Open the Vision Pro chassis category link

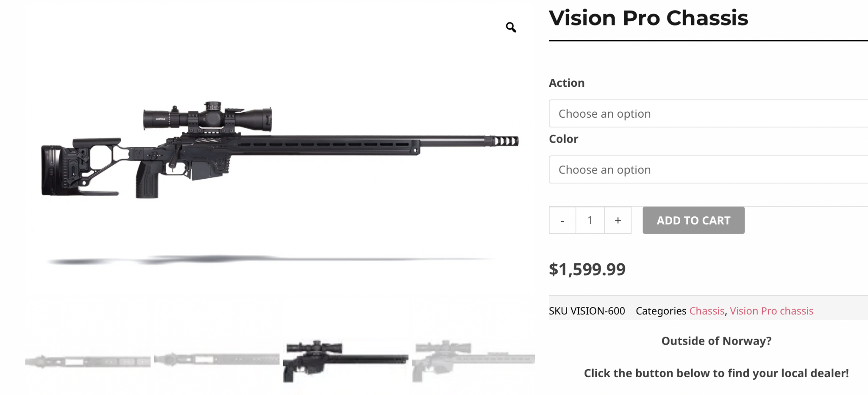click(x=771, y=311)
